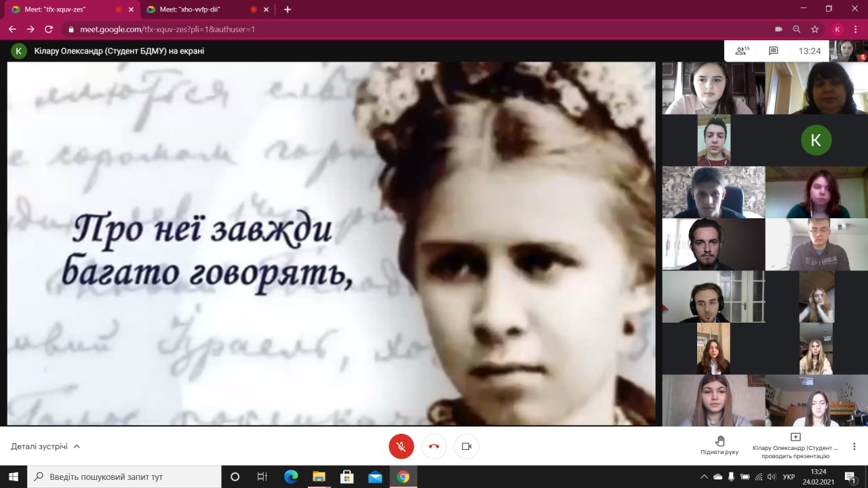Toggle the camera on or off
The image size is (868, 488).
click(467, 447)
